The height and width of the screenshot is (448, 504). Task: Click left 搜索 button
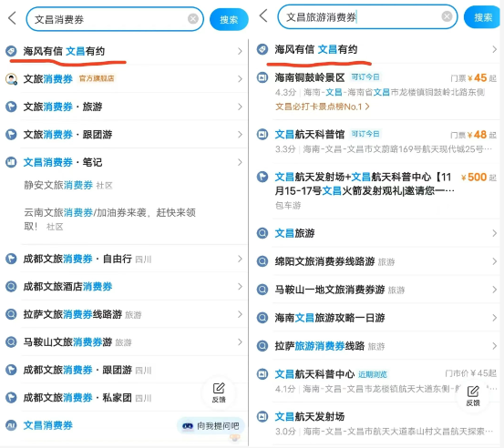click(x=229, y=20)
